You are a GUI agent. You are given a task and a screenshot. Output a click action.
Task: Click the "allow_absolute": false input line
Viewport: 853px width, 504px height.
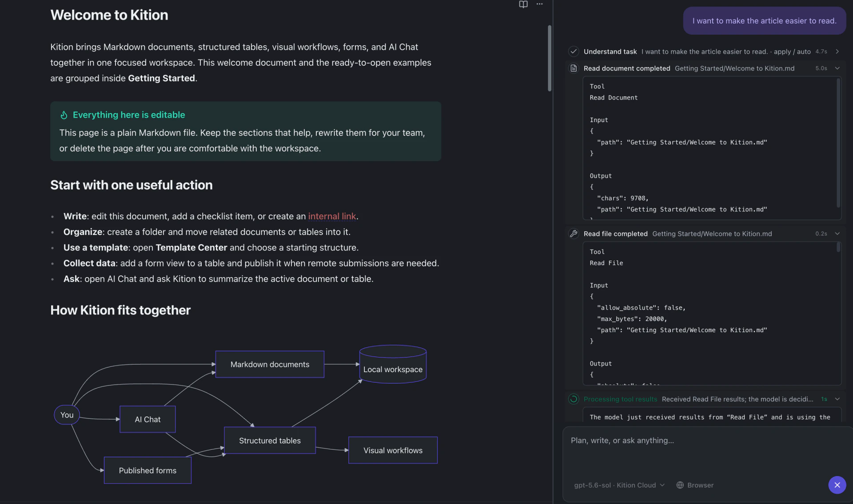641,308
